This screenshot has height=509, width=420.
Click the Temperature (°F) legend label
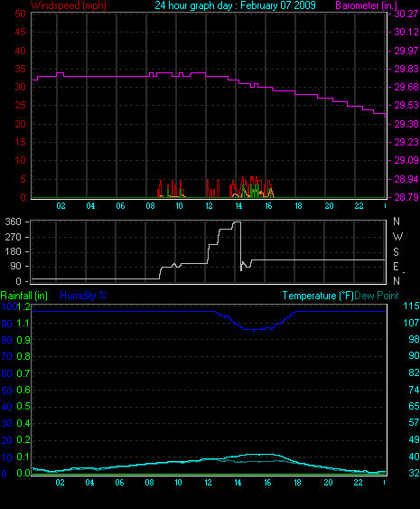(x=318, y=296)
